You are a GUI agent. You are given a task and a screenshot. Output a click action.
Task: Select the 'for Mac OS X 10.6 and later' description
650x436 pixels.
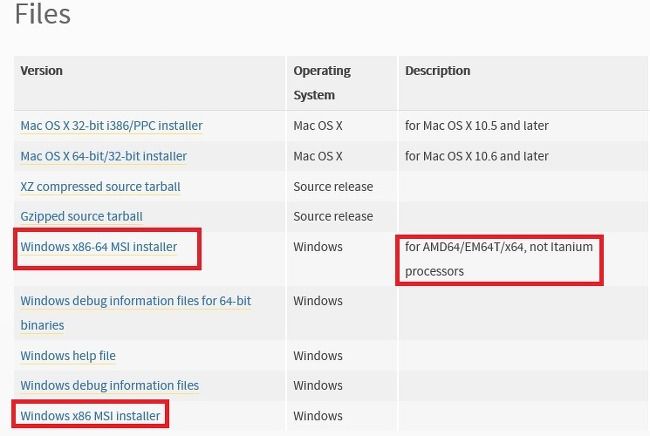477,156
